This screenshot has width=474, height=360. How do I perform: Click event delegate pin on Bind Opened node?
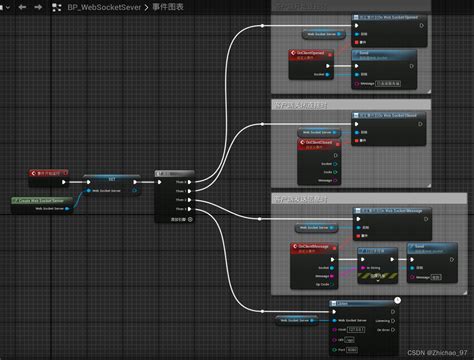pyautogui.click(x=357, y=42)
